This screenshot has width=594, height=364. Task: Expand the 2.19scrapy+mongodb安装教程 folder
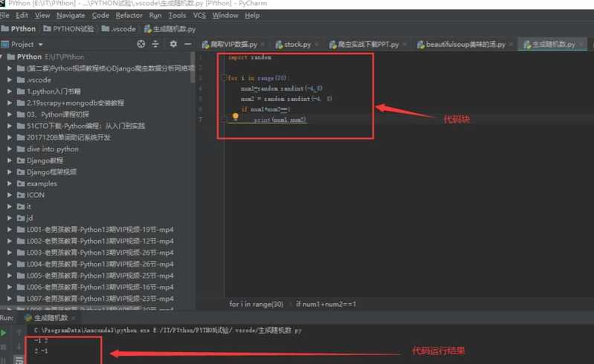10,103
